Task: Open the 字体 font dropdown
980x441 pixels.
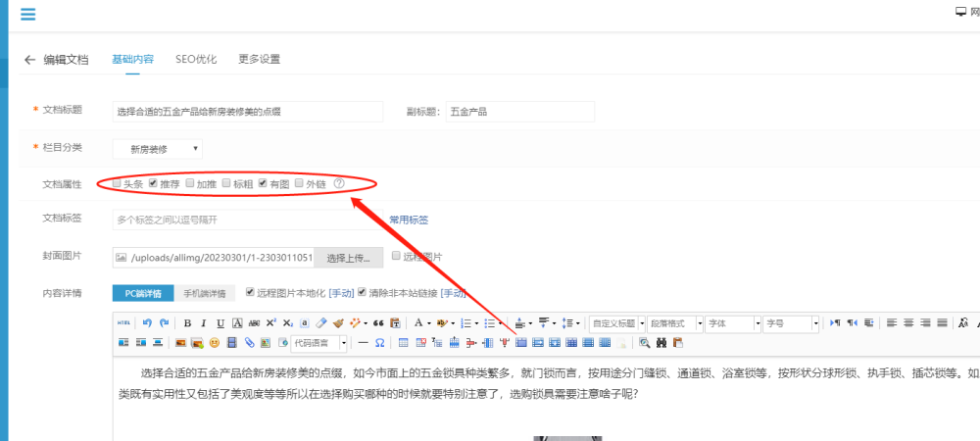Action: tap(732, 323)
